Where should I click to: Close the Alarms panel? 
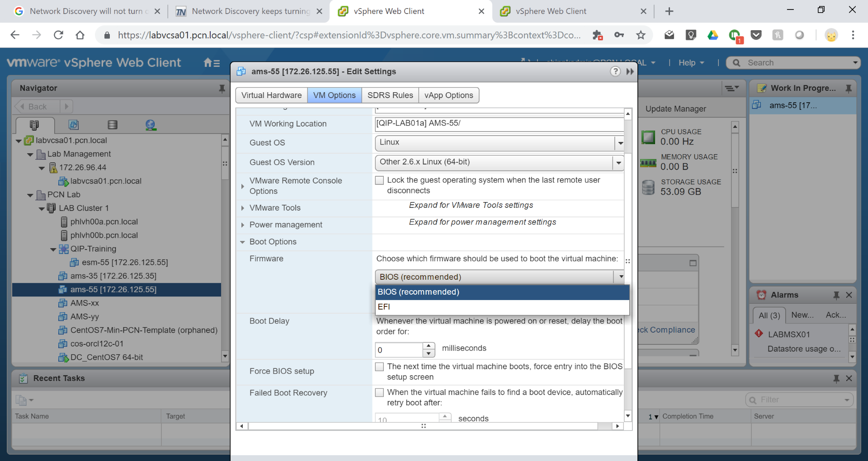pyautogui.click(x=849, y=295)
